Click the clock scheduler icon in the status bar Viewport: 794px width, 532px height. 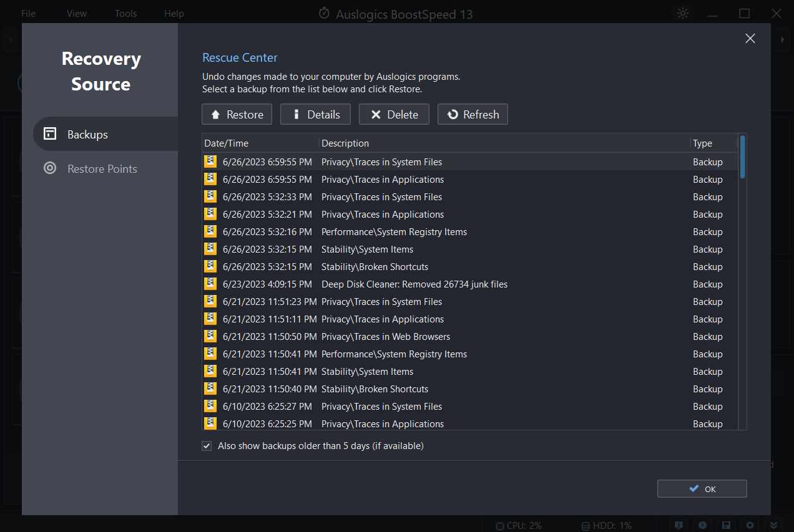(x=703, y=525)
